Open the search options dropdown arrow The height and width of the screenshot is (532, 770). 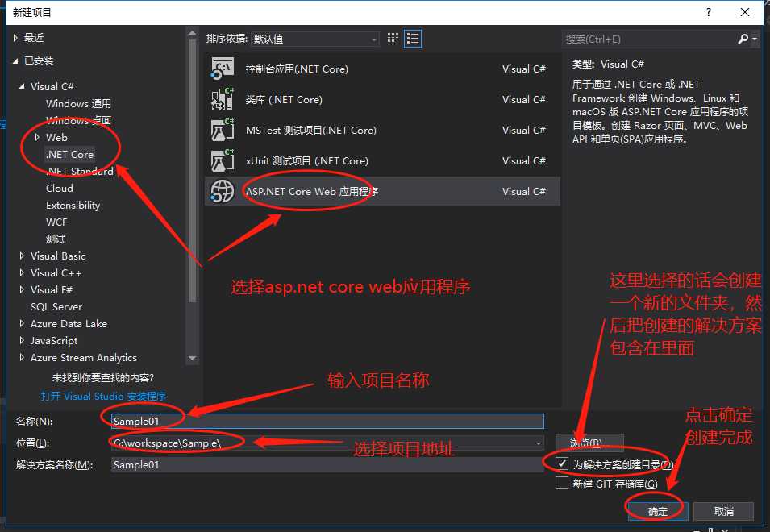755,39
